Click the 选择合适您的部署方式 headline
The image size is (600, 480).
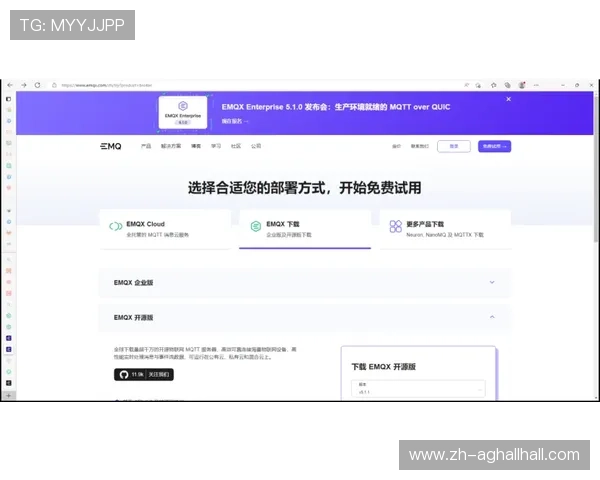click(305, 188)
